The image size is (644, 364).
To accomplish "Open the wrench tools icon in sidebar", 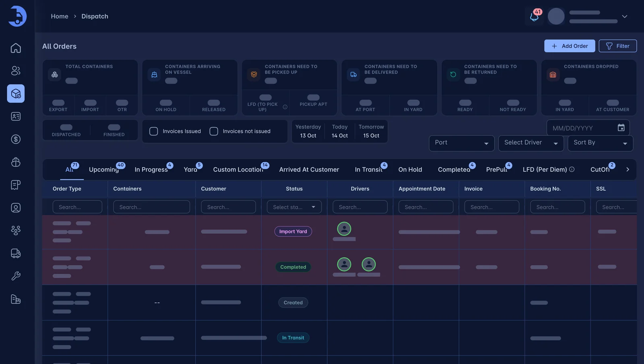I will (16, 276).
